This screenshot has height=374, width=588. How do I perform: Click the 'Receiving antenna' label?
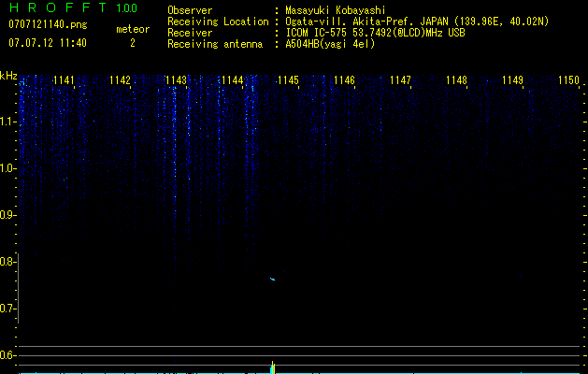pos(215,44)
